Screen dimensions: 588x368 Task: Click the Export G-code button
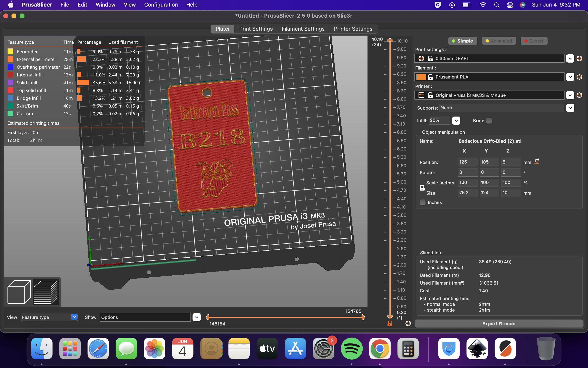click(499, 323)
